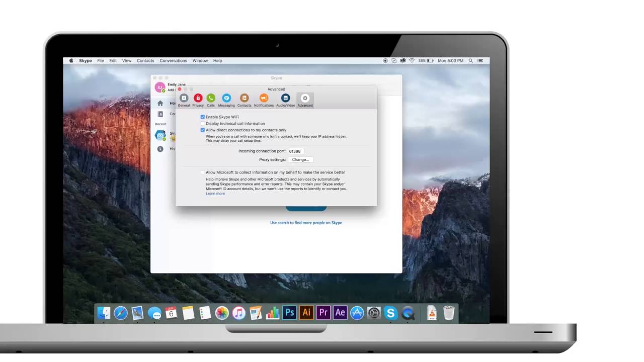
Task: Open Messages from the Dock
Action: (x=154, y=313)
